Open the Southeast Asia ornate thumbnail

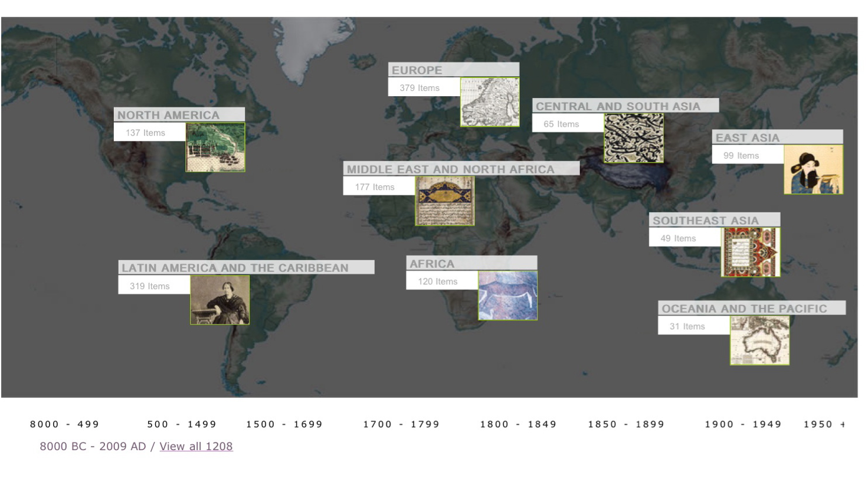751,252
